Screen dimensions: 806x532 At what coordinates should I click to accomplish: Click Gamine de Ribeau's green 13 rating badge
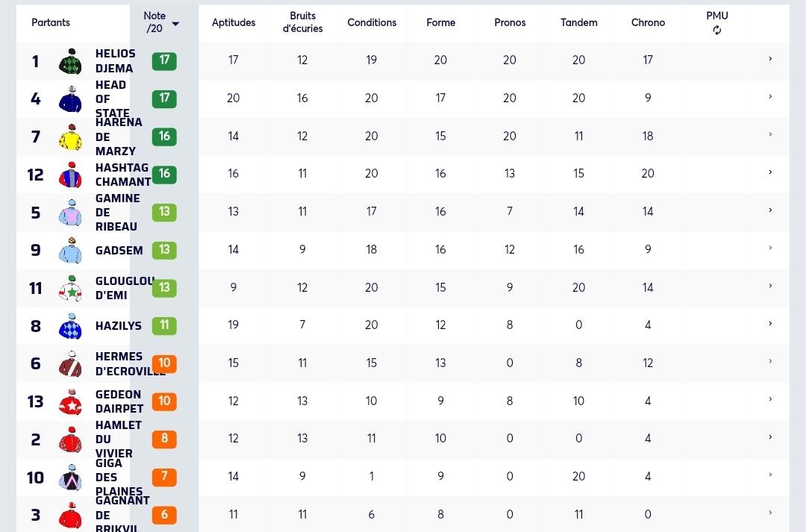pos(164,212)
